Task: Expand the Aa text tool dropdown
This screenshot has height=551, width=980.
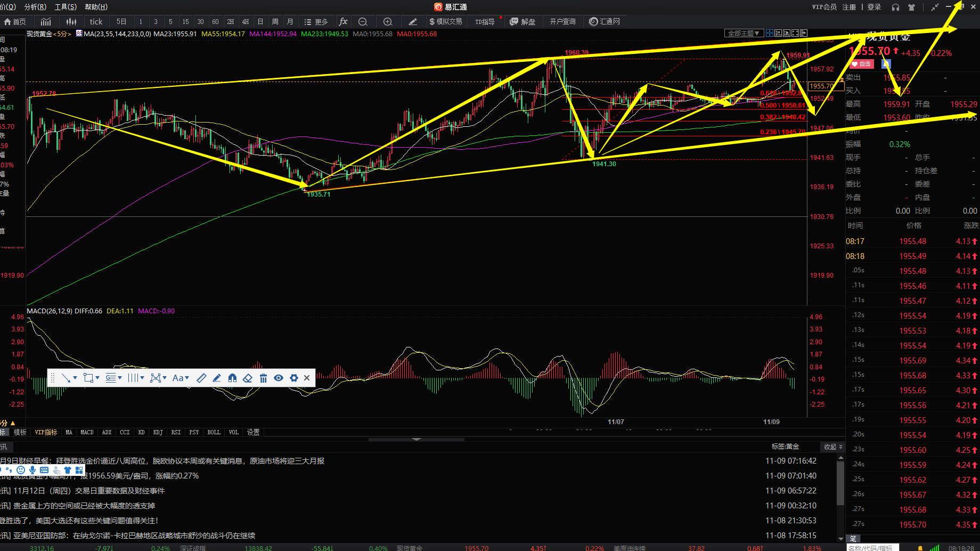Action: 187,378
